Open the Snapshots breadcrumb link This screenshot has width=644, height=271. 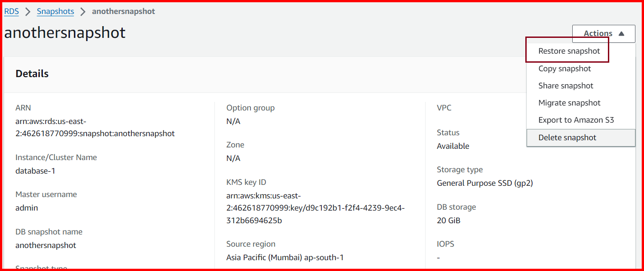[55, 11]
